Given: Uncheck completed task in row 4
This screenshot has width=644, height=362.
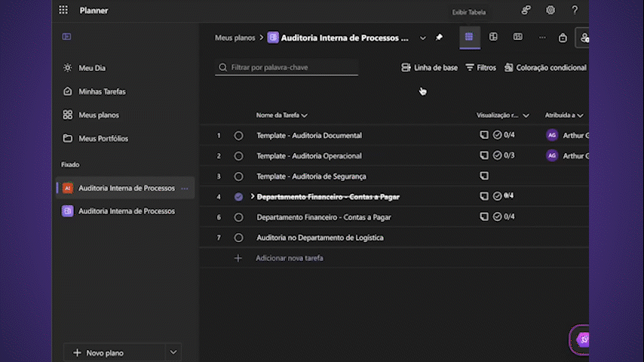Looking at the screenshot, I should 238,197.
